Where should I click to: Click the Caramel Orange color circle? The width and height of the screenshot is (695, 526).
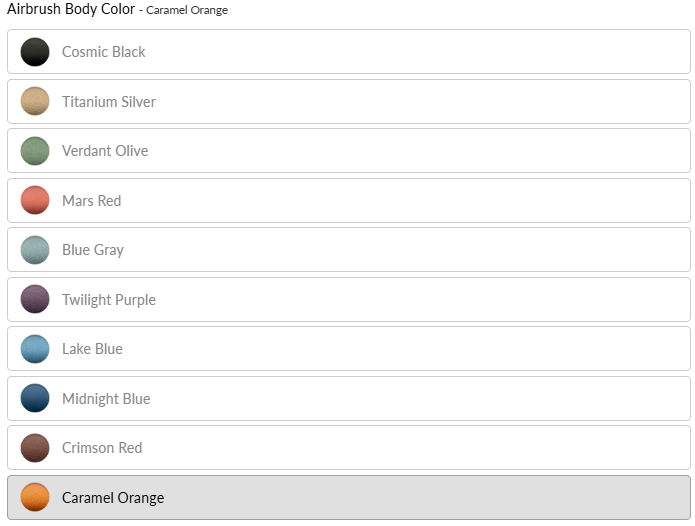(x=35, y=497)
